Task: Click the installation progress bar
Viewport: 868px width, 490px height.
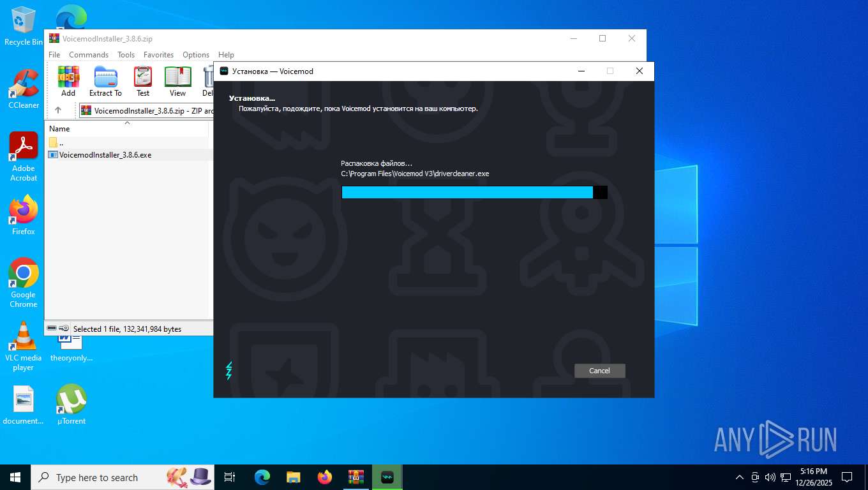Action: 474,192
